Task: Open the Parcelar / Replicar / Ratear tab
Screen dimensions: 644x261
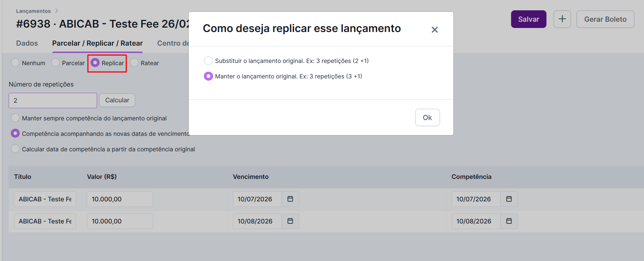Action: [97, 43]
